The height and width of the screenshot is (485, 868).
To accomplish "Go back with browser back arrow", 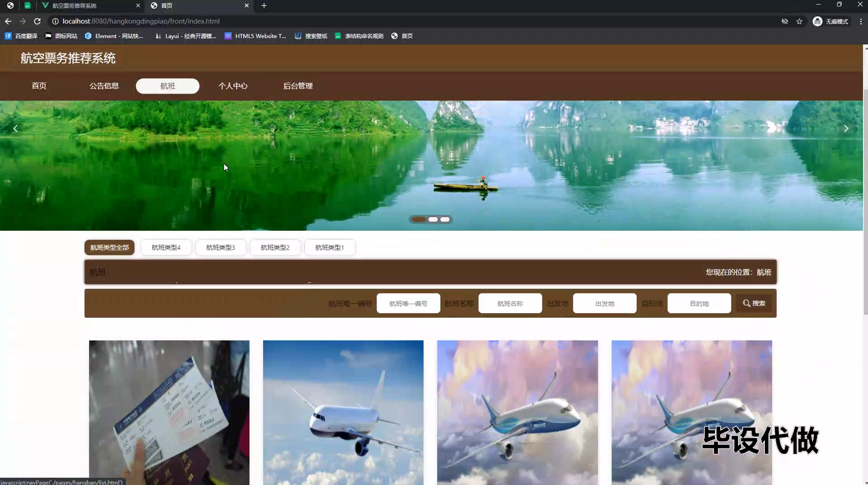I will click(8, 21).
